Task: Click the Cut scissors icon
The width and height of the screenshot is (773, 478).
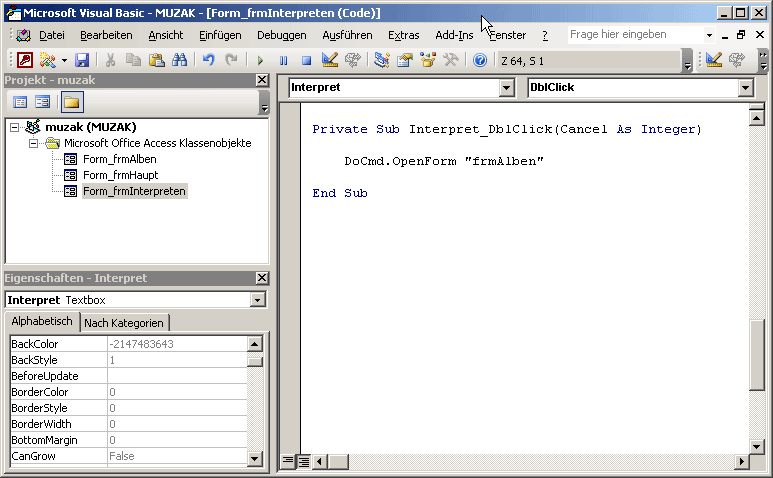Action: pyautogui.click(x=110, y=60)
